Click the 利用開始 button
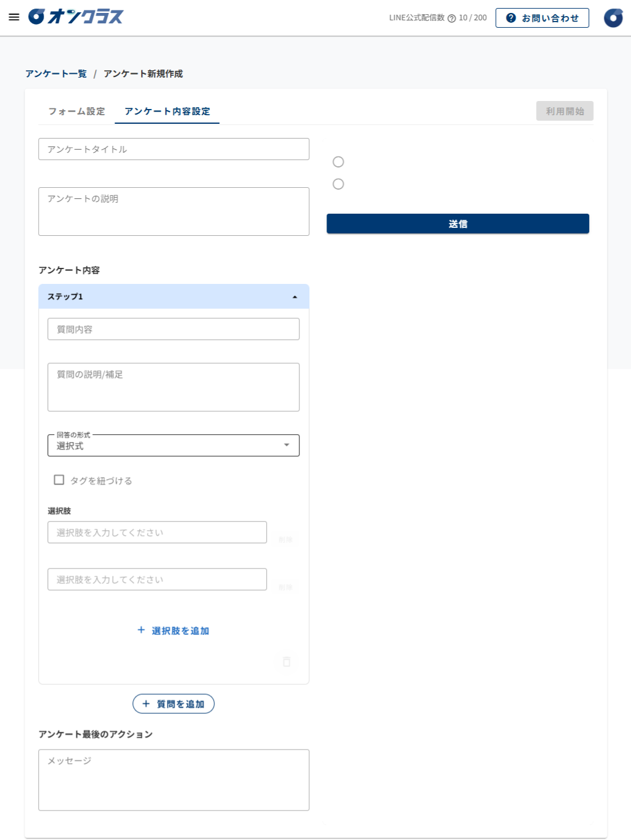The width and height of the screenshot is (631, 840). coord(564,111)
